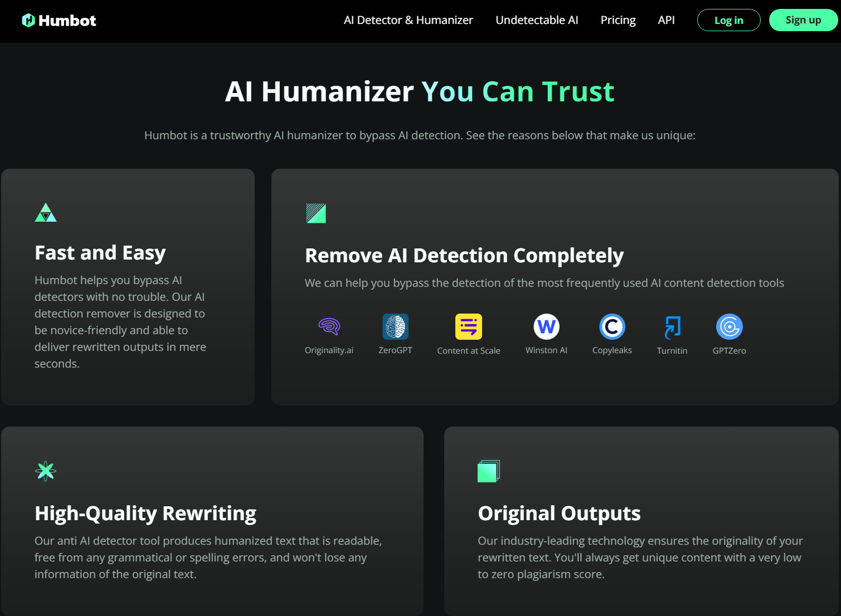Click the Copyleaks C logo
Image resolution: width=841 pixels, height=616 pixels.
click(612, 326)
